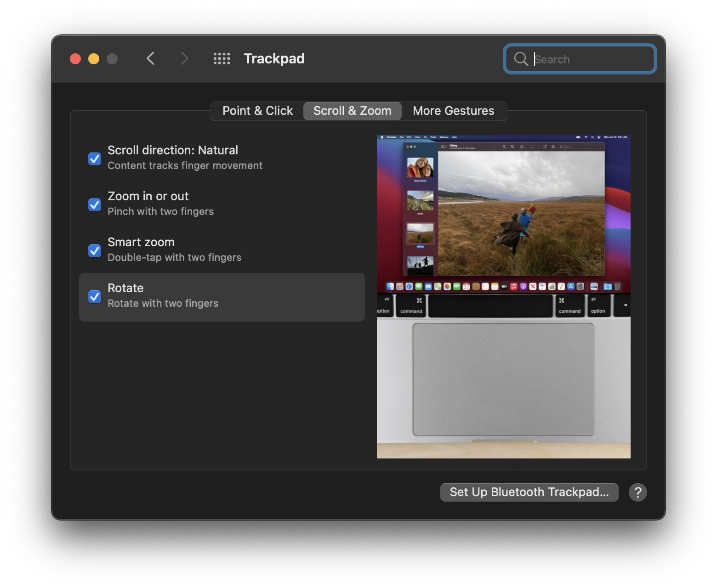Click the Calendar icon in the preview Dock
Image resolution: width=717 pixels, height=588 pixels.
tap(466, 287)
